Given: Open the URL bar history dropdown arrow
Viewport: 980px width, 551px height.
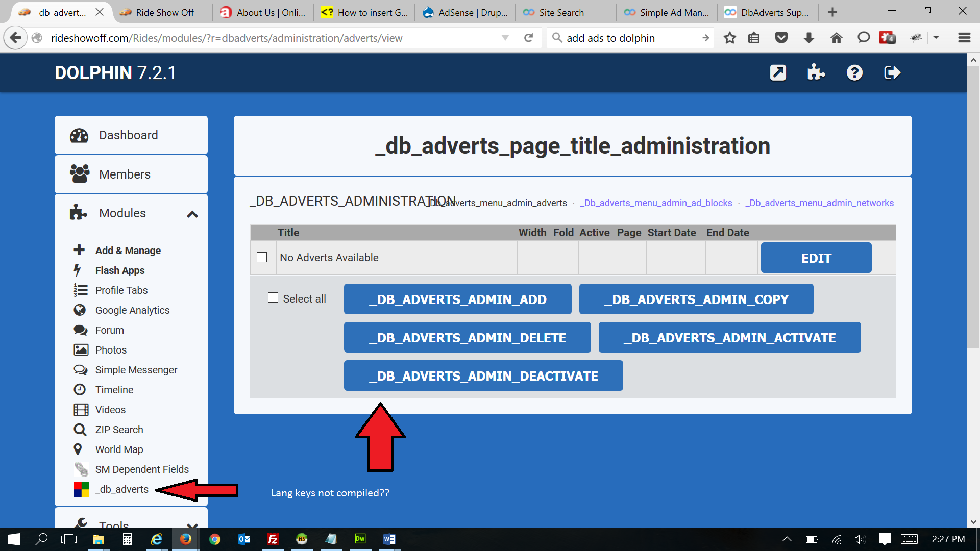Looking at the screenshot, I should tap(505, 38).
